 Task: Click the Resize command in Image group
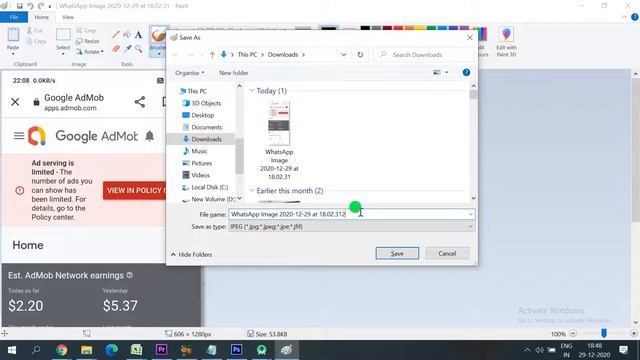(87, 41)
